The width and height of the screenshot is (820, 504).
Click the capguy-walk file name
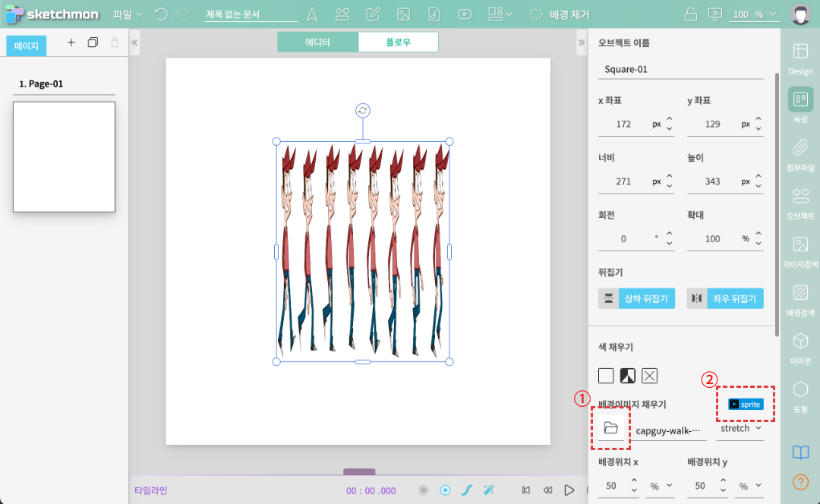(668, 431)
